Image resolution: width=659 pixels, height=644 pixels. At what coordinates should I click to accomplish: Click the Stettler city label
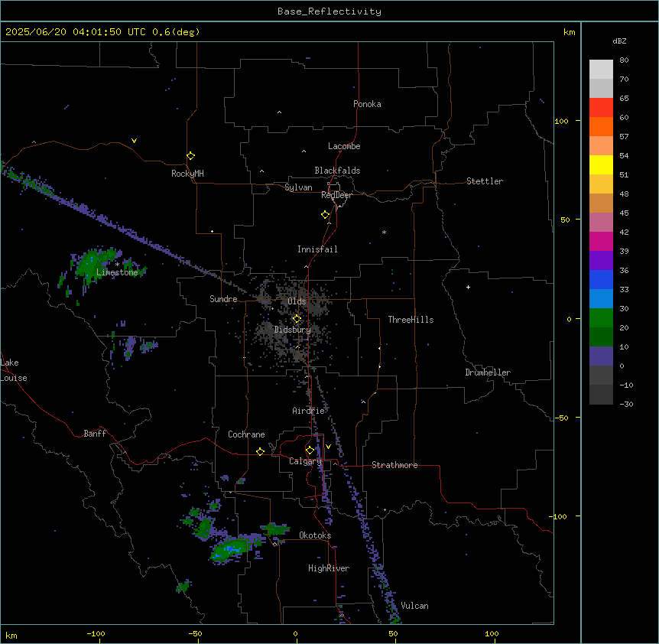click(x=485, y=181)
